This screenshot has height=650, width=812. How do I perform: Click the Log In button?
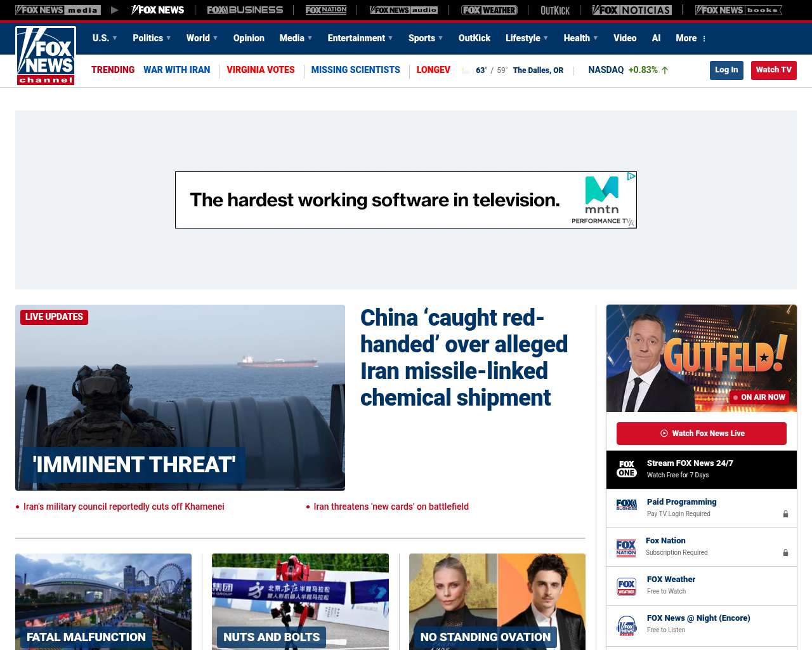(726, 70)
